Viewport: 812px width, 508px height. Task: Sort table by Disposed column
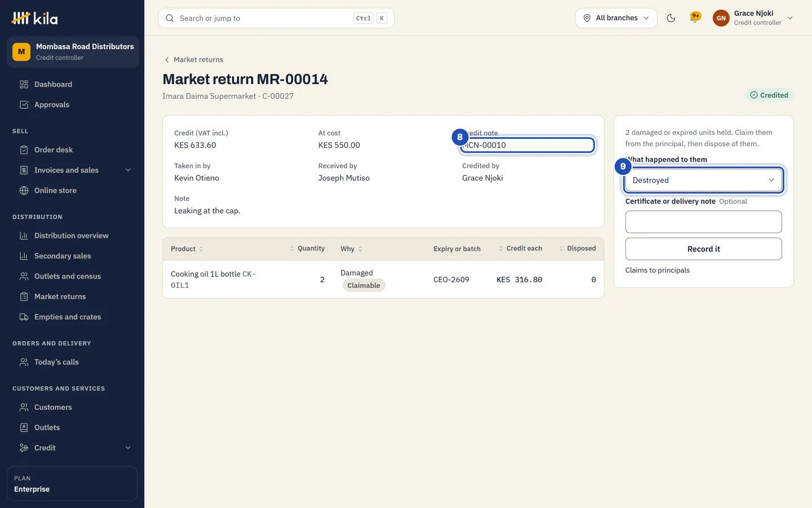[577, 249]
